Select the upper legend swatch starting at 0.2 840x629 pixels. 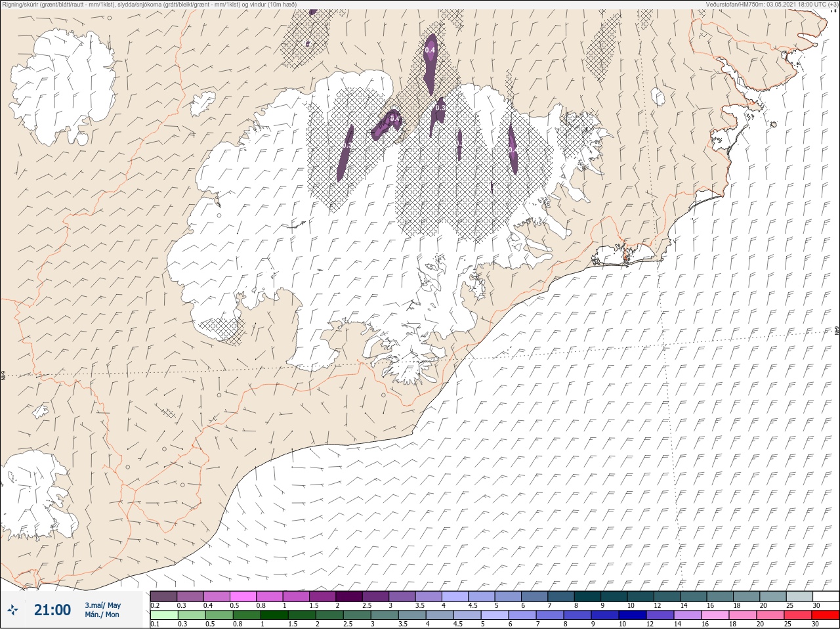click(x=163, y=596)
